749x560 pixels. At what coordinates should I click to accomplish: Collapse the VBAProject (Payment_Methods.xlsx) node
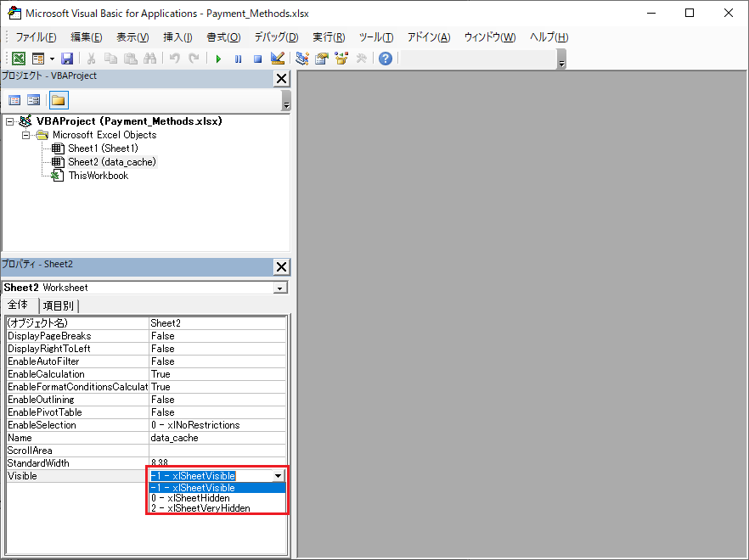point(10,121)
